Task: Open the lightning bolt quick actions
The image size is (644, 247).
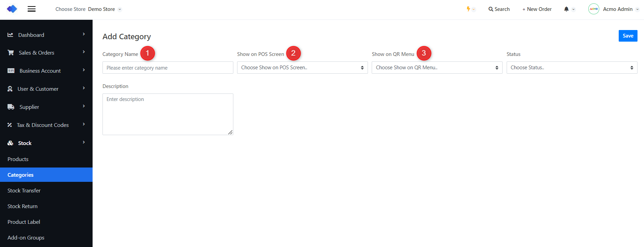Action: [x=468, y=9]
